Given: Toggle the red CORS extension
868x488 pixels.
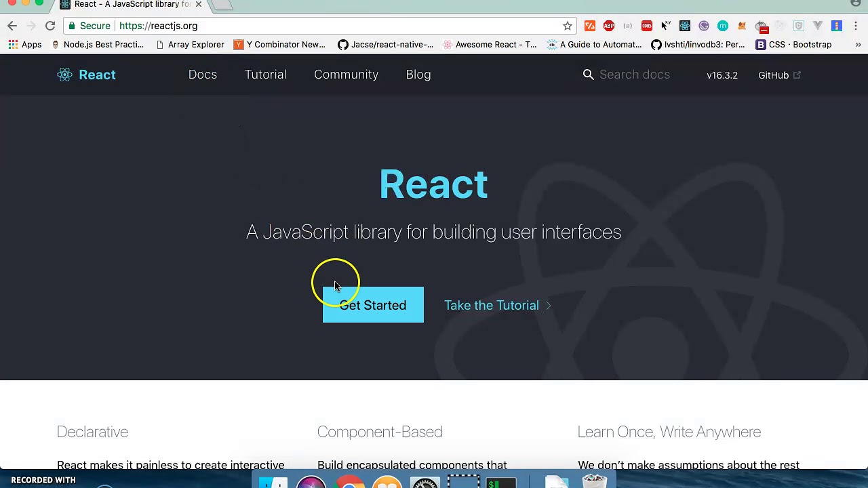Looking at the screenshot, I should 647,26.
